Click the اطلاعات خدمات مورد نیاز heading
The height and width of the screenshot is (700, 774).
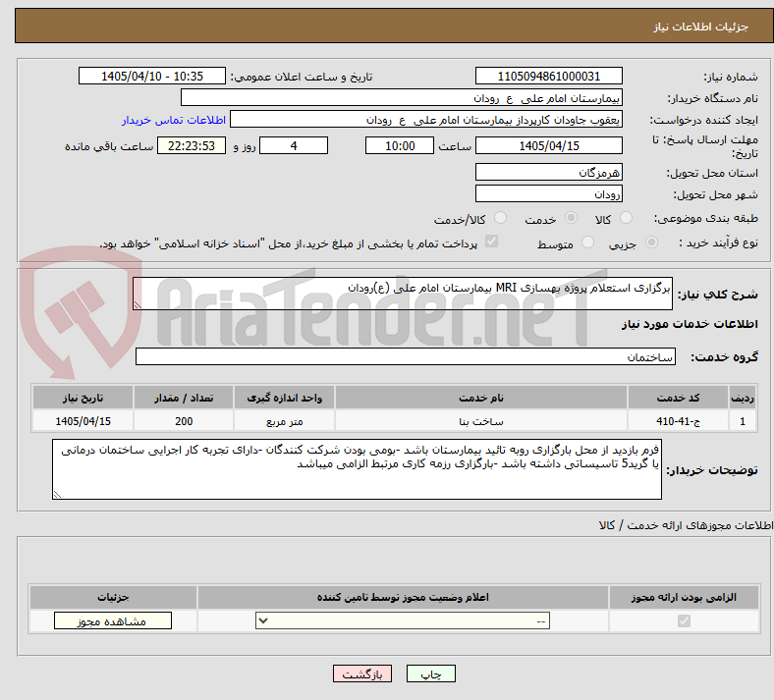pyautogui.click(x=690, y=324)
